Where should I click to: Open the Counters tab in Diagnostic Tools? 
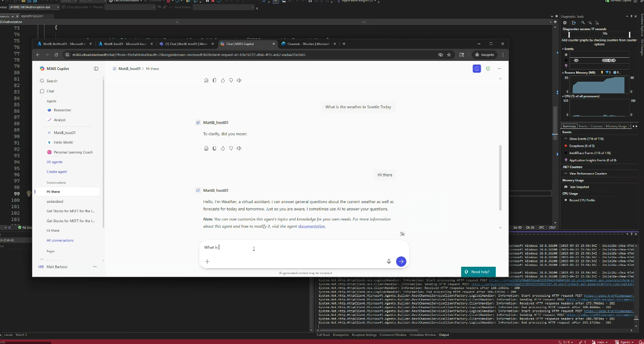(x=597, y=126)
